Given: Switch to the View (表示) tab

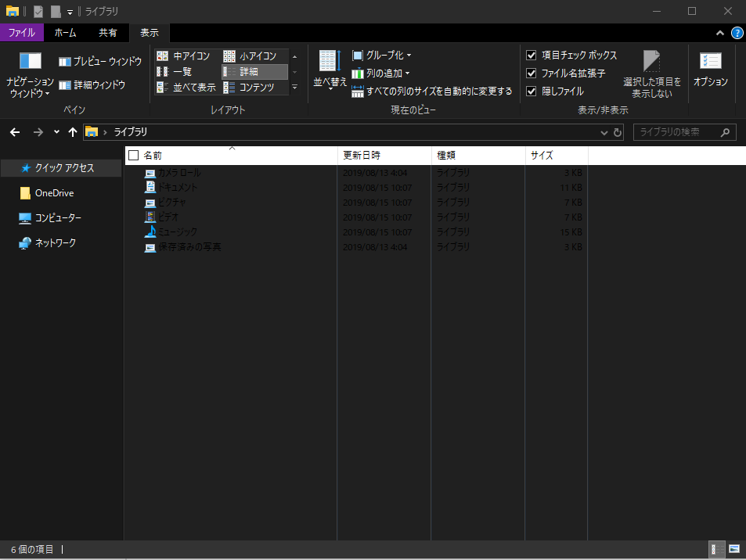Looking at the screenshot, I should coord(150,33).
